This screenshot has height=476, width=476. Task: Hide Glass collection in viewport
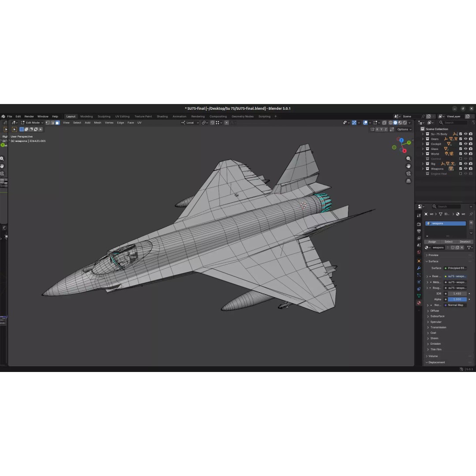pyautogui.click(x=466, y=149)
